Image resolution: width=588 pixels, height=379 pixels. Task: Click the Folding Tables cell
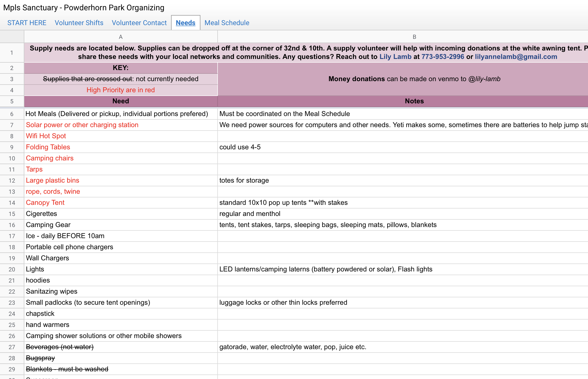click(121, 147)
